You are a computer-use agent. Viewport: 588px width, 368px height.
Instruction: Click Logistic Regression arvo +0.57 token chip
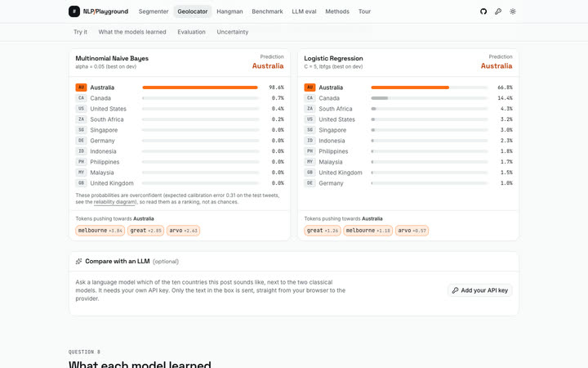point(412,231)
